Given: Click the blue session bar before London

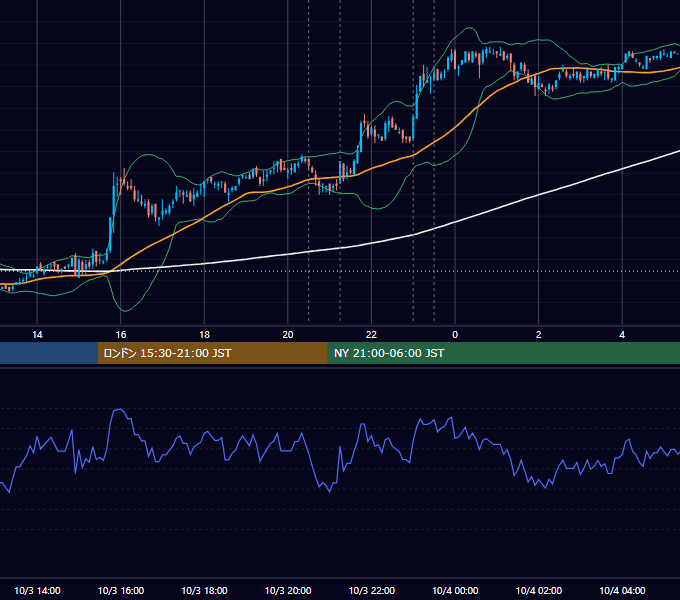Looking at the screenshot, I should 49,353.
